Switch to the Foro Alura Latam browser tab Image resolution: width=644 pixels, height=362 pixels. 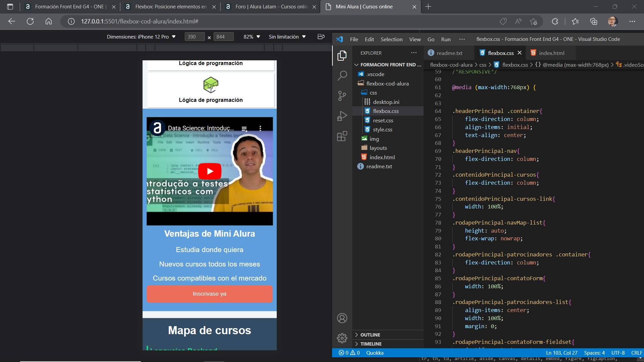tap(271, 7)
